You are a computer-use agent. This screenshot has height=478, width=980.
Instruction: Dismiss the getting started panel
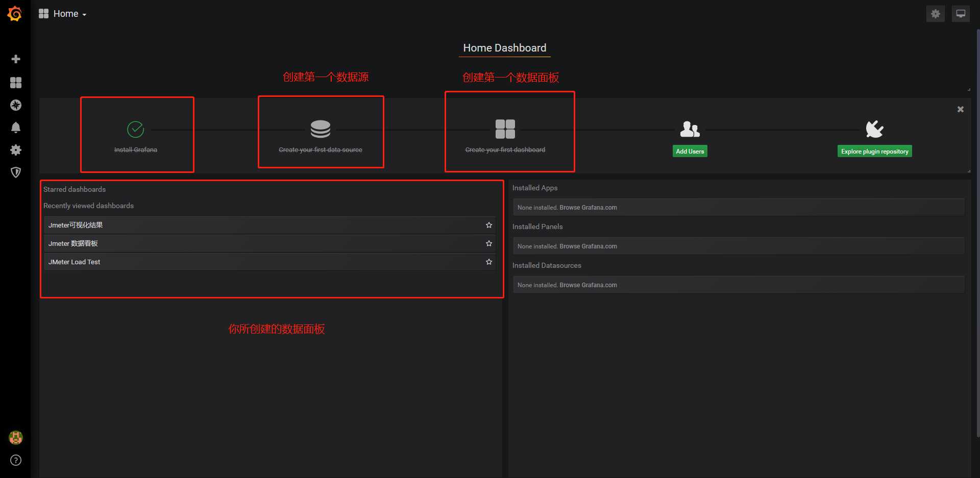pos(961,109)
